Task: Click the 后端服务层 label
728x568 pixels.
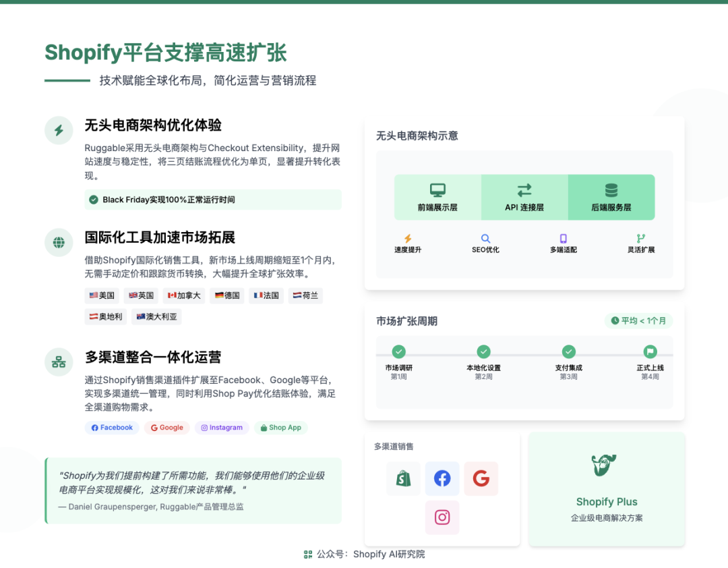Action: (611, 207)
